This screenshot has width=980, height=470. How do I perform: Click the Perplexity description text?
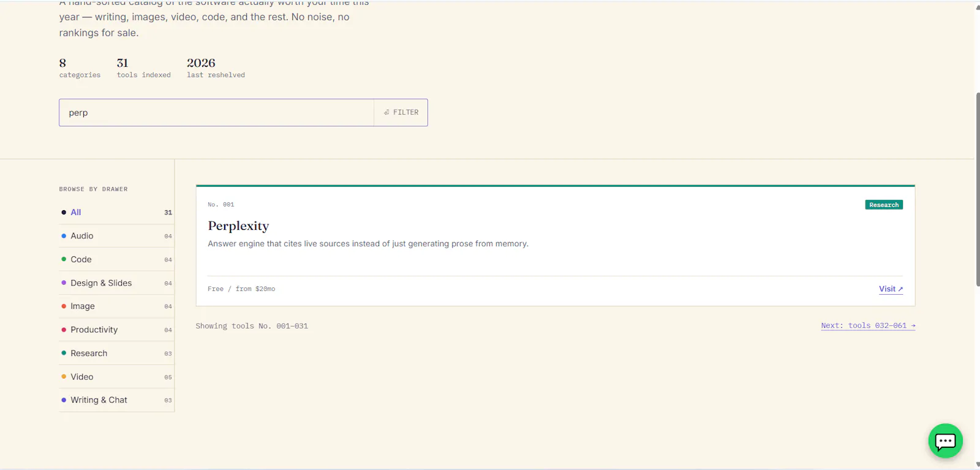[368, 244]
